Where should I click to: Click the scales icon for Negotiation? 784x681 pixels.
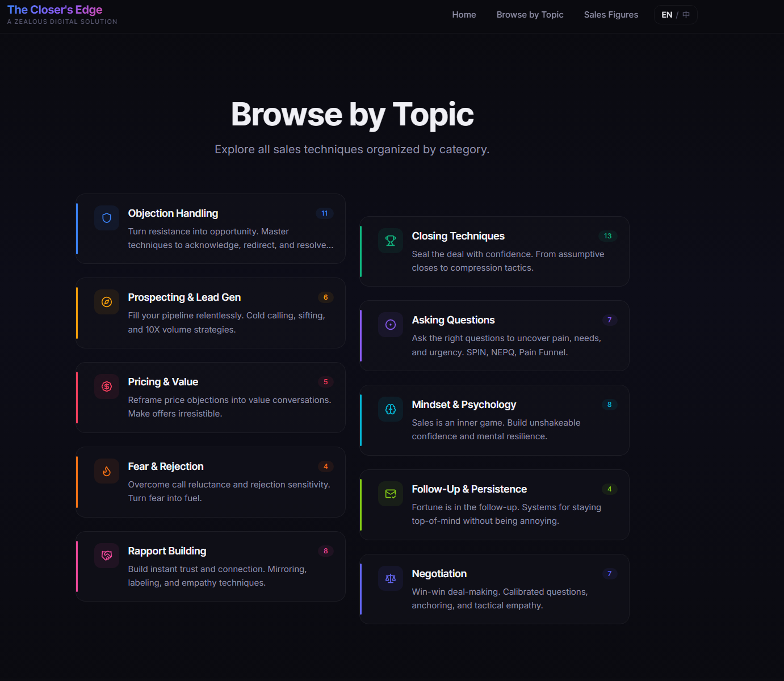391,578
